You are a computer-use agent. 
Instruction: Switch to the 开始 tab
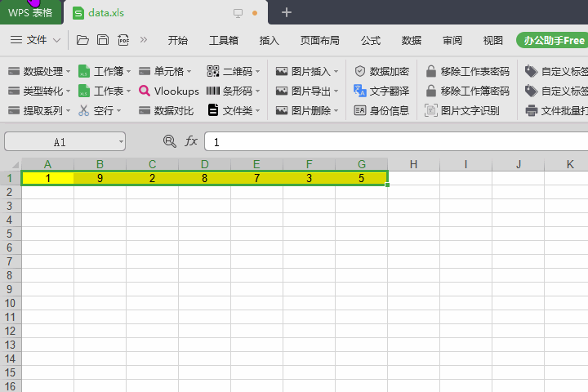(x=178, y=40)
